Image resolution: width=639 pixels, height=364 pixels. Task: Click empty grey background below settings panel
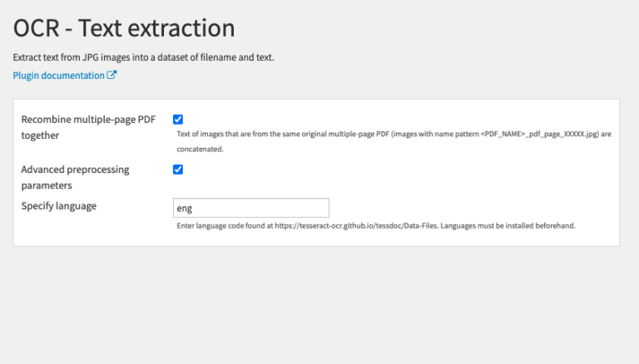(x=316, y=305)
